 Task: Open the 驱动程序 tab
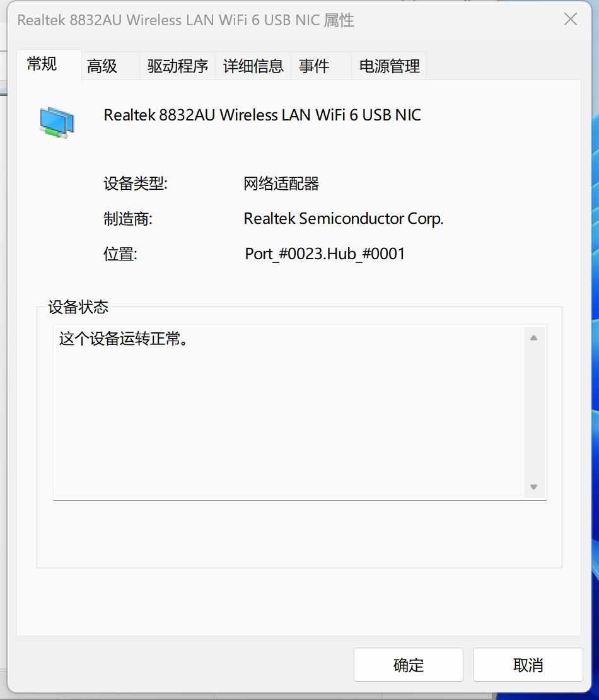pos(177,66)
